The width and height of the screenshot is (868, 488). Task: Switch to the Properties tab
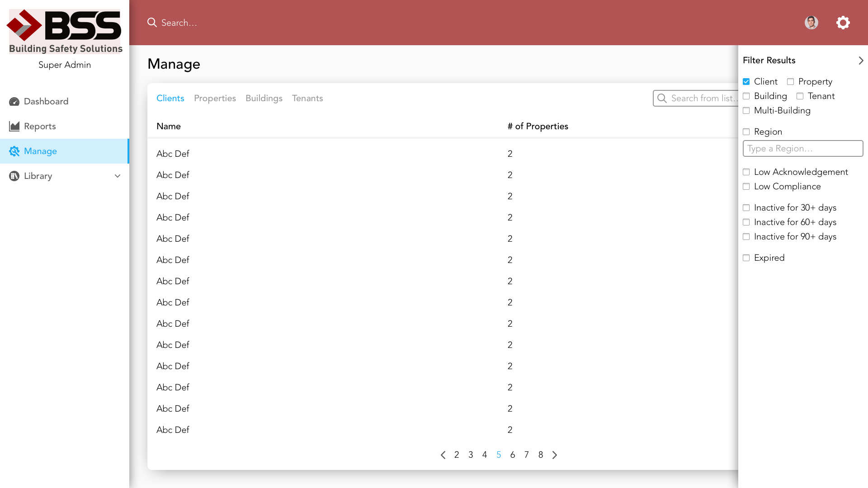pos(215,99)
